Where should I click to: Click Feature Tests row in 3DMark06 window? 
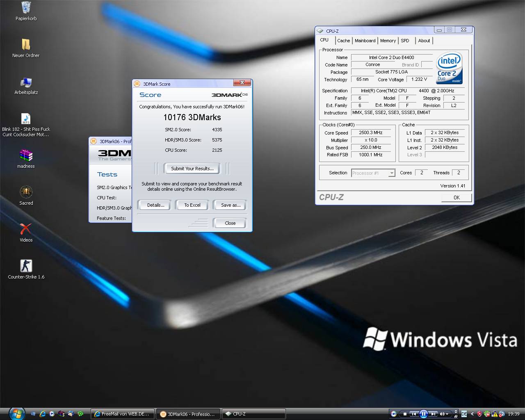pyautogui.click(x=111, y=218)
